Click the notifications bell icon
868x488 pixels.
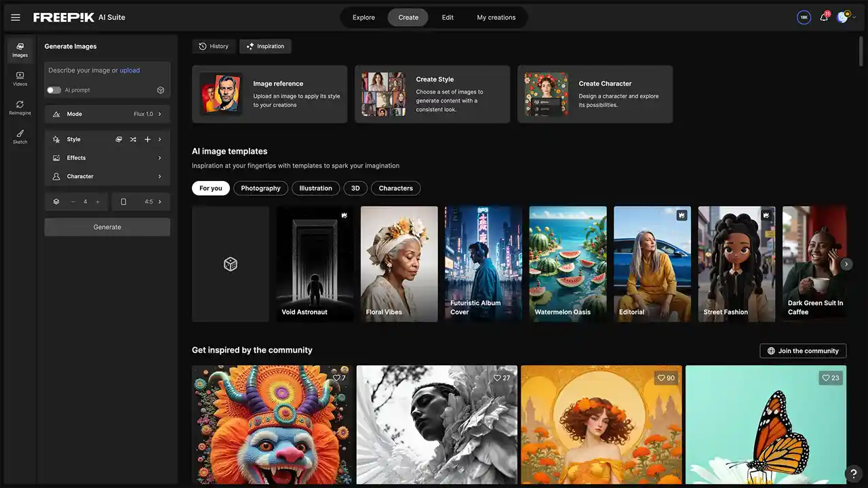824,18
